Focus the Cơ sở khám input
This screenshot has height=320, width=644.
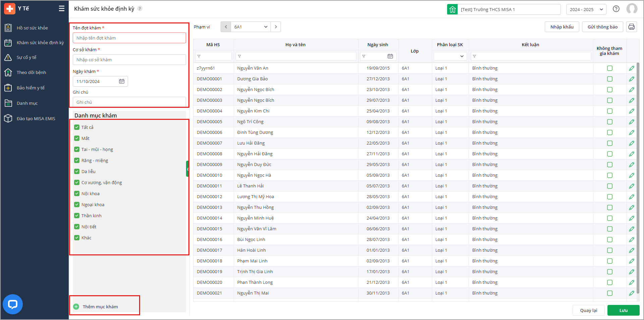129,60
